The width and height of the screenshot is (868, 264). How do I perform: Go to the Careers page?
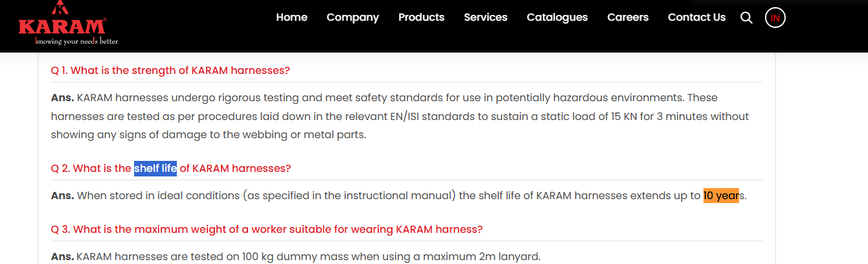click(x=628, y=18)
